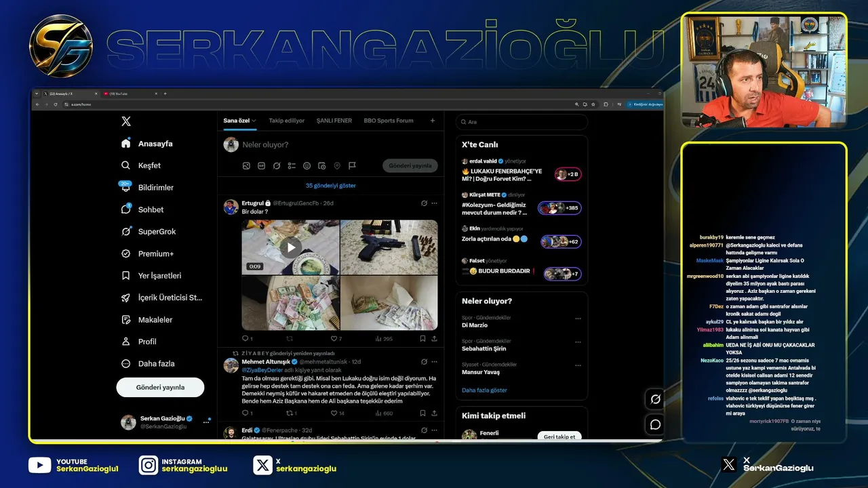Click Geri takip et for Fenerli
Viewport: 868px width, 488px height.
[x=559, y=436]
